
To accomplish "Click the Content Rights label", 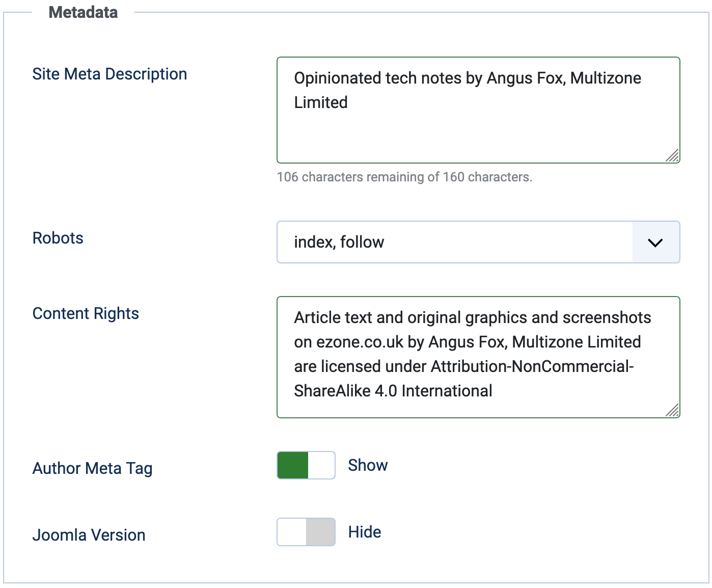I will point(86,314).
